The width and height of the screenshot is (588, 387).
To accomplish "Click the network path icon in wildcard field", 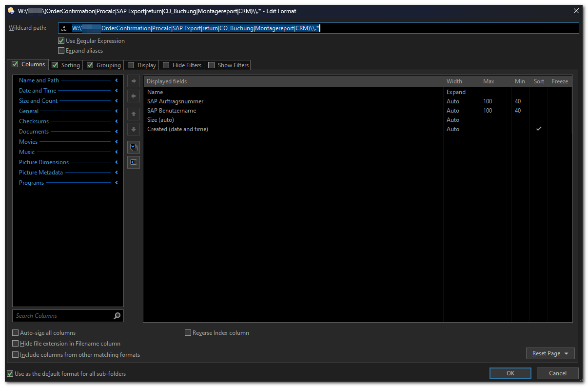I will (64, 28).
